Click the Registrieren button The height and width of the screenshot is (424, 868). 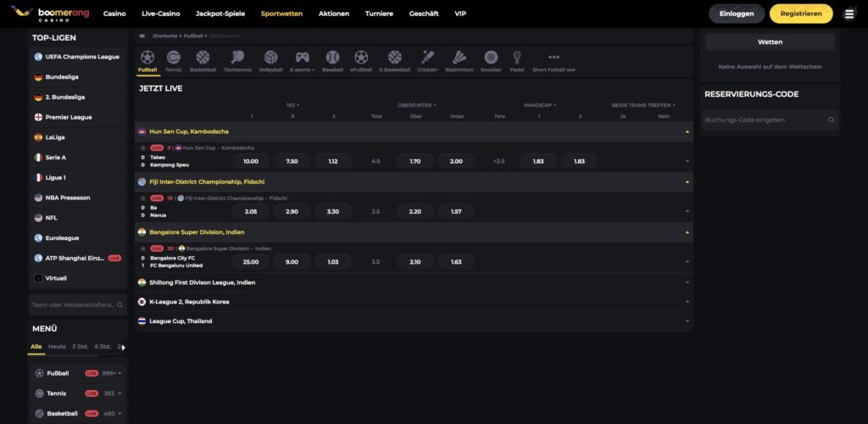tap(800, 14)
